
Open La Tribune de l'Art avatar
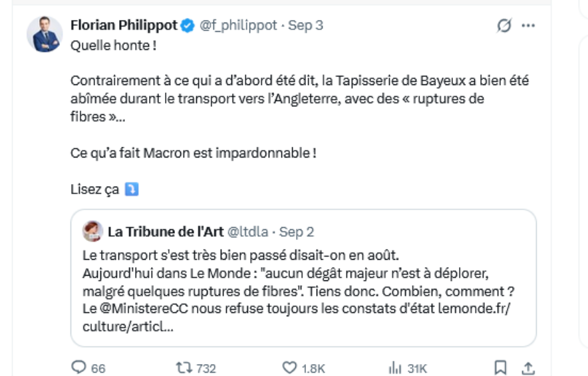coord(92,231)
